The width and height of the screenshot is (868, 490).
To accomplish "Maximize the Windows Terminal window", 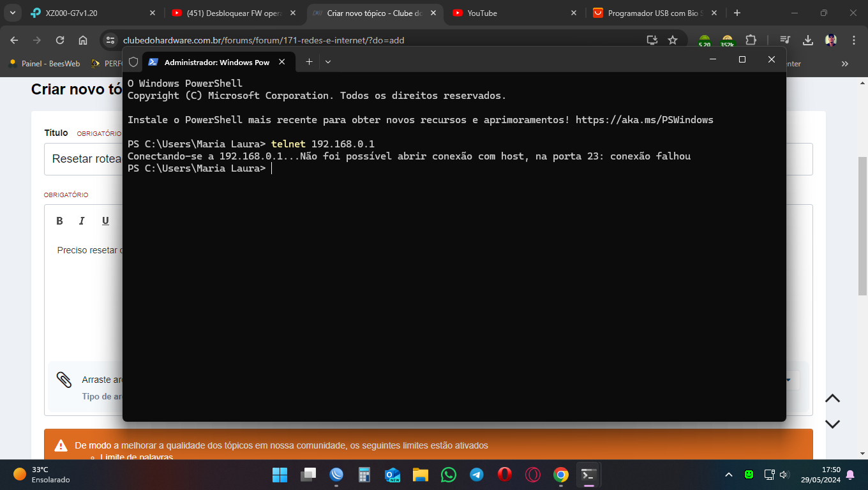I will pyautogui.click(x=742, y=59).
